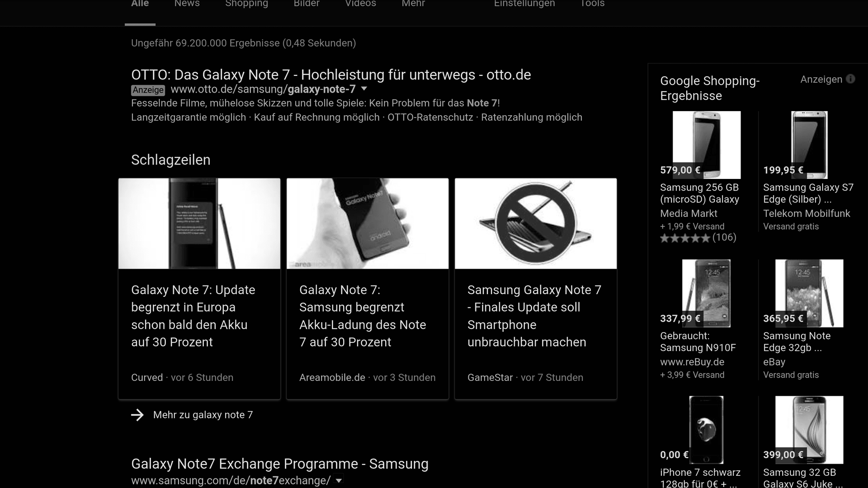Screen dimensions: 868x488
Task: Open the Anzeigen info icon
Action: tap(850, 79)
